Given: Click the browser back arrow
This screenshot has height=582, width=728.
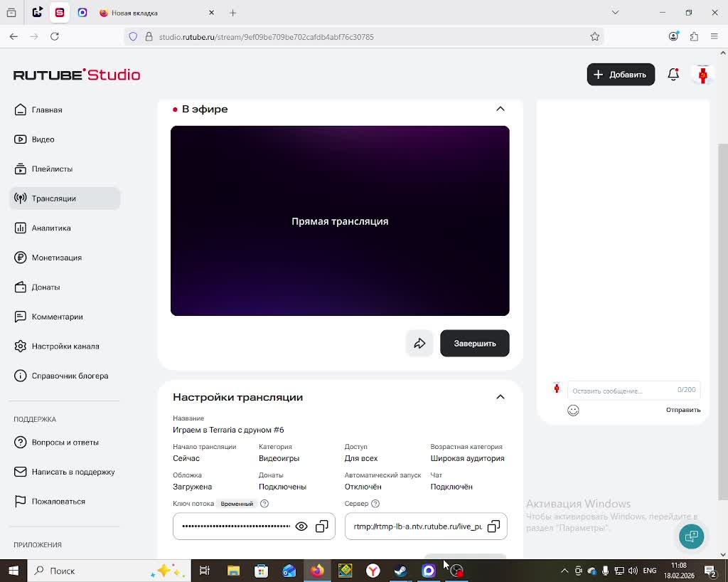Looking at the screenshot, I should point(14,37).
